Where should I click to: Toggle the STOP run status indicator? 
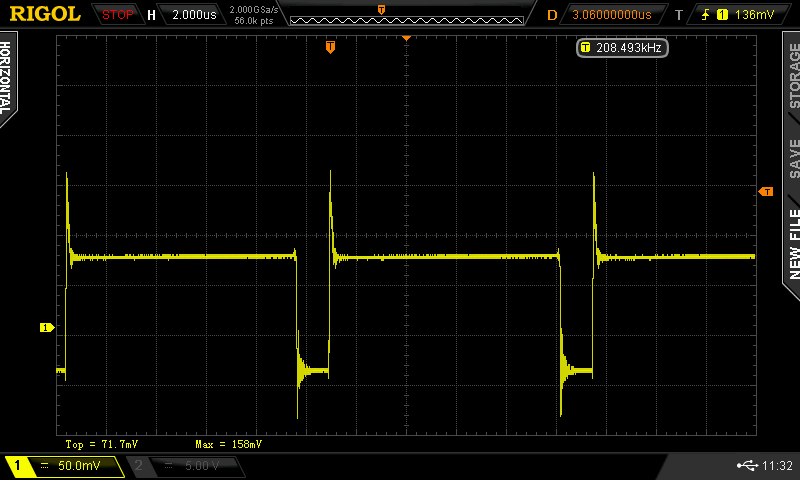pyautogui.click(x=119, y=15)
